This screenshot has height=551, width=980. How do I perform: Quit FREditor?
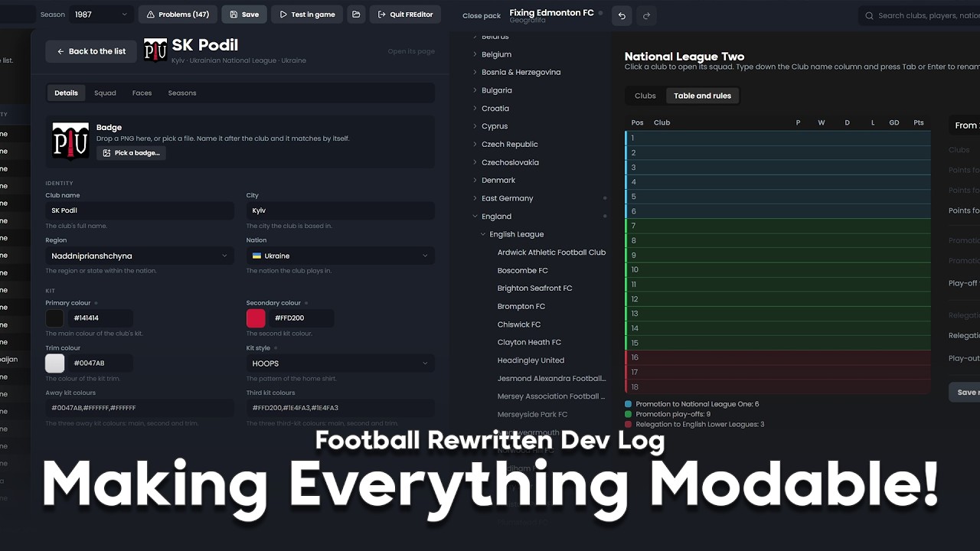405,15
